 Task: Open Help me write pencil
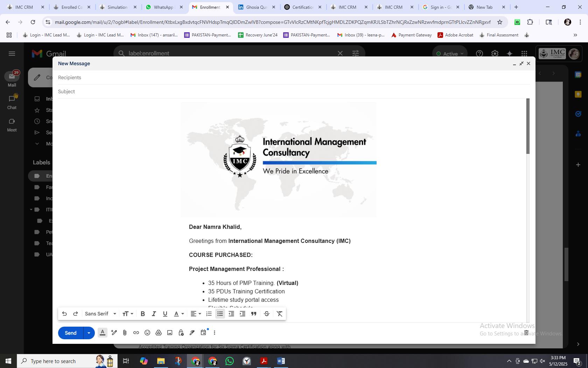point(114,333)
